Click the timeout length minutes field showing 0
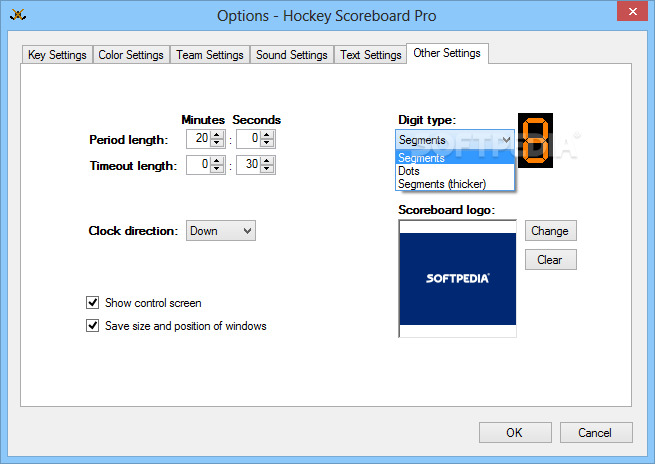655x464 pixels. (x=199, y=165)
